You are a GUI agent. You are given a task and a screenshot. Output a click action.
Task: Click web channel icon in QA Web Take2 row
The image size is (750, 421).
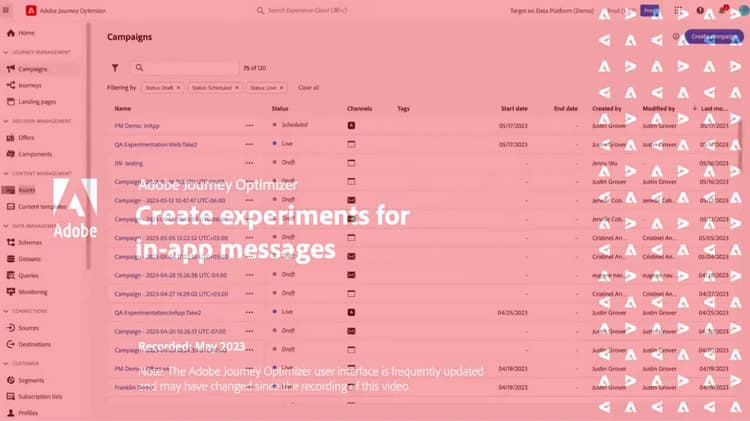(x=351, y=144)
